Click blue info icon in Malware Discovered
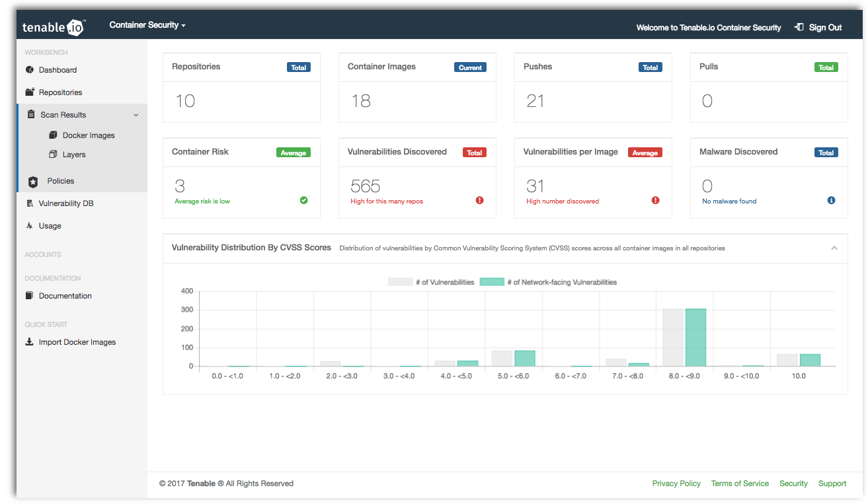 tap(832, 200)
